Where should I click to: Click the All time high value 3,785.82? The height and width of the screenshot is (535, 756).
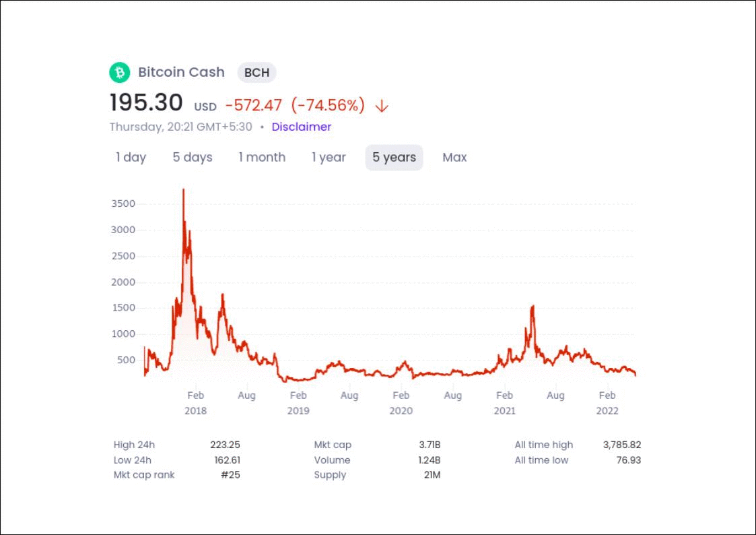622,445
